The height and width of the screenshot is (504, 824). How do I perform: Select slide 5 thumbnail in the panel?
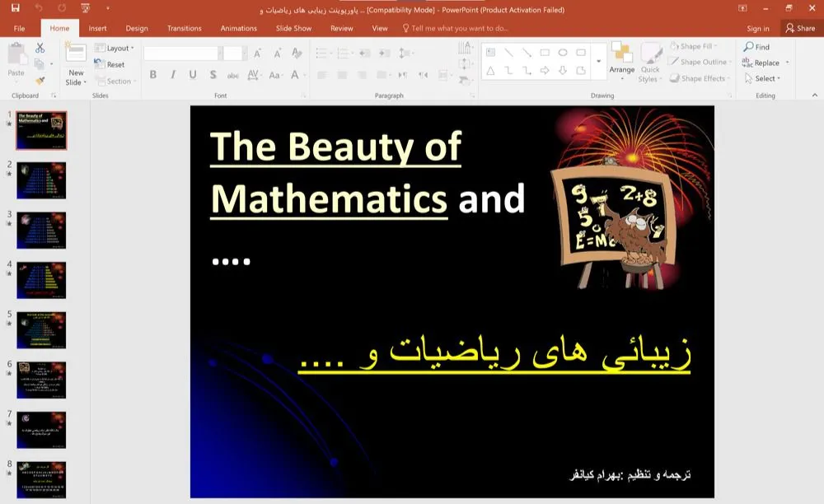pyautogui.click(x=41, y=329)
